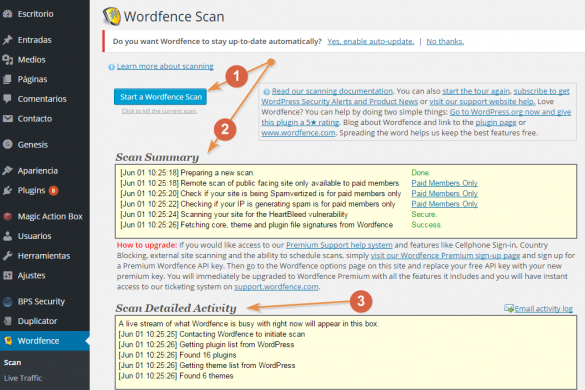This screenshot has width=585, height=390.
Task: Click Paid Members Only link for Spamvertized check
Action: coord(444,194)
